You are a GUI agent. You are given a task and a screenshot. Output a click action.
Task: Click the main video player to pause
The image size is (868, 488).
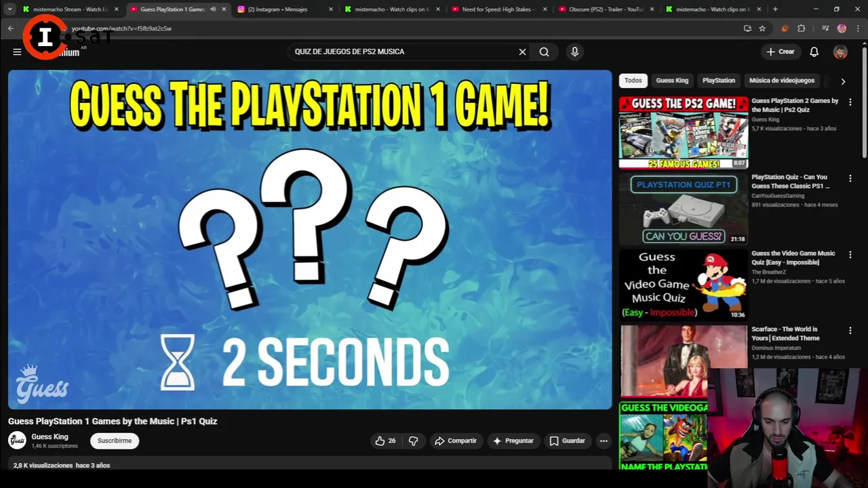click(x=310, y=239)
